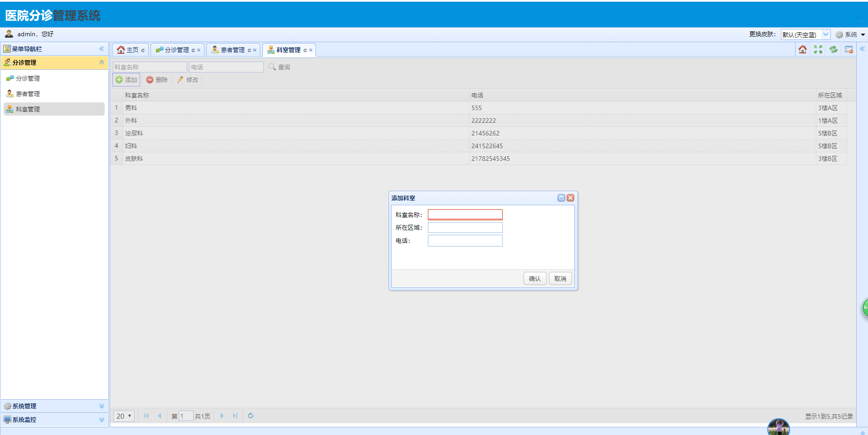Refresh the 主页 tab with its reload icon

pyautogui.click(x=143, y=50)
